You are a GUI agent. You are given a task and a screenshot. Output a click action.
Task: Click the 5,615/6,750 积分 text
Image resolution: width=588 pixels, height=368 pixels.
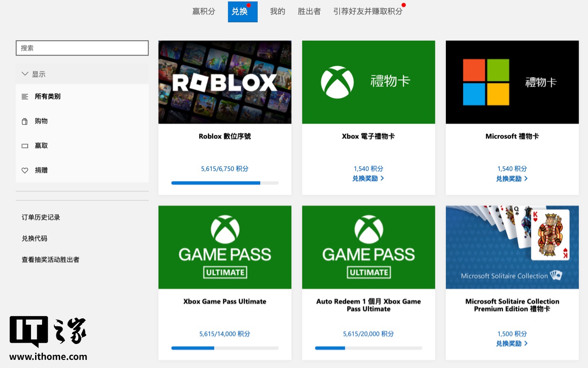coord(225,169)
